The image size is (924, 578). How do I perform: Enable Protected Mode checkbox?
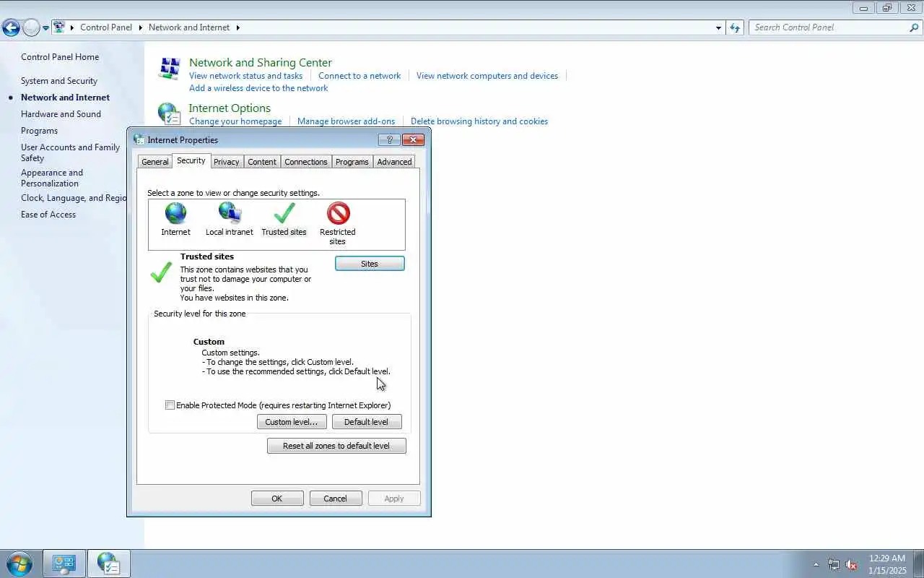(x=170, y=405)
